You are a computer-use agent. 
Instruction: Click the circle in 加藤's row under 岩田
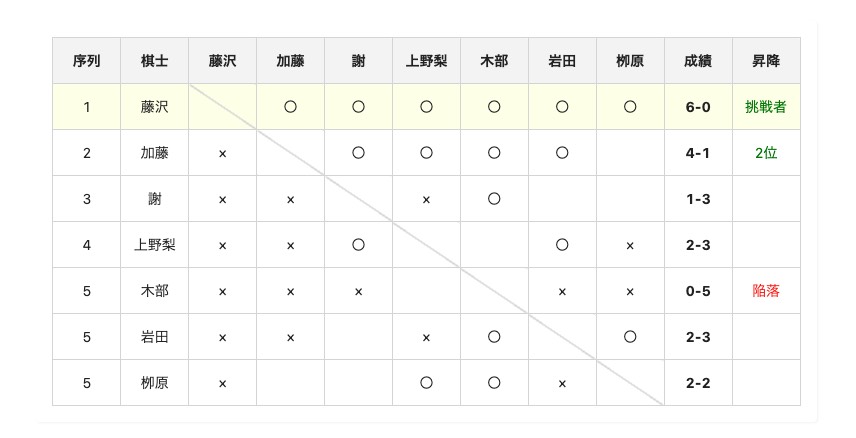562,153
